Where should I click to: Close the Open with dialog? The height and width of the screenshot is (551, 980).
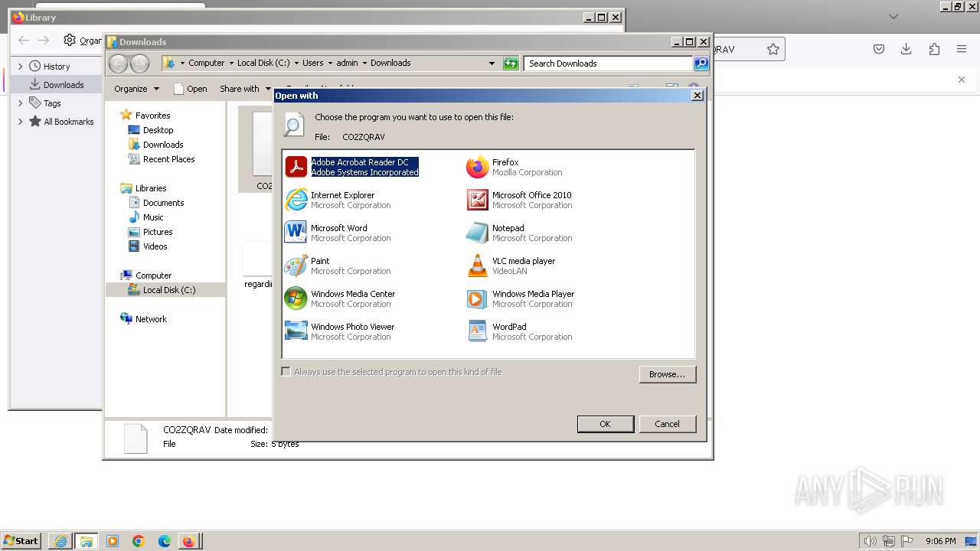(x=697, y=95)
